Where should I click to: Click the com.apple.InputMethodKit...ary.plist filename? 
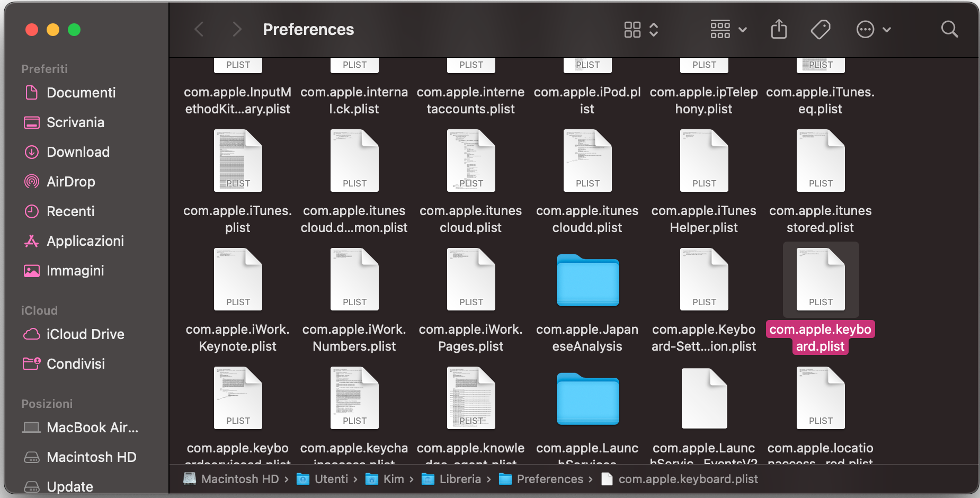click(238, 101)
